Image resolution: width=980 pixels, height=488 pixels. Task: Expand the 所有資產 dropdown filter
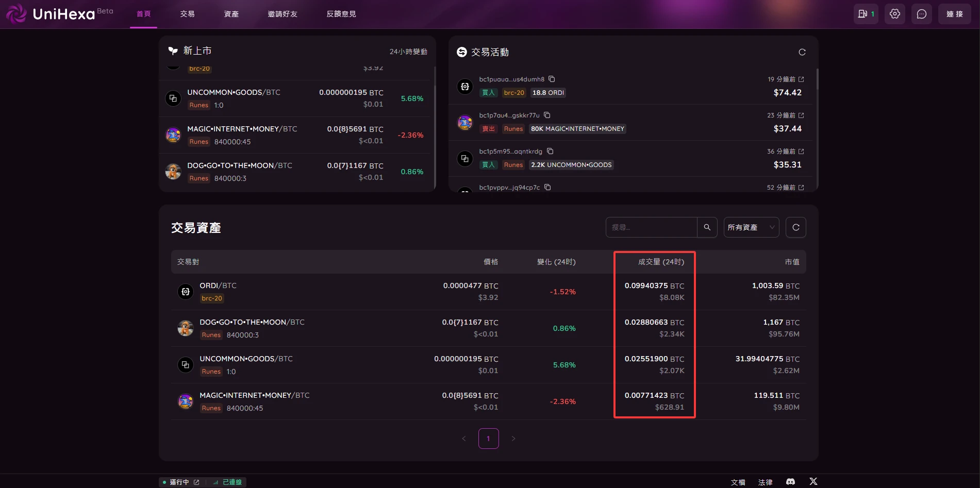pos(752,227)
